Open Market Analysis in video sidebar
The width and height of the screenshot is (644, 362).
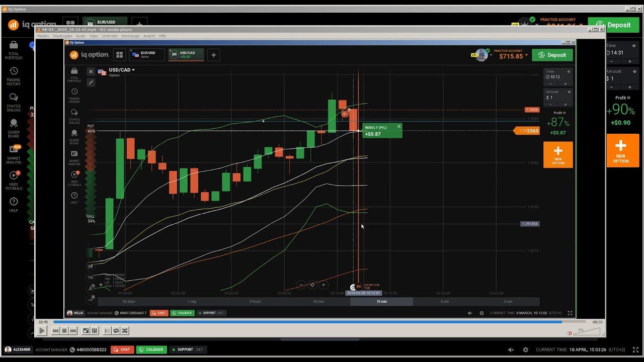(74, 158)
